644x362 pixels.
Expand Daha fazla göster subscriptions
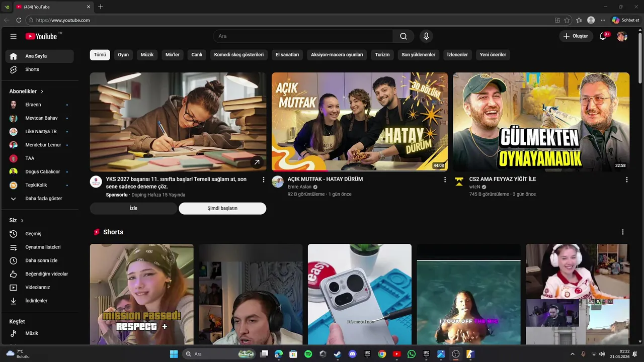tap(40, 199)
